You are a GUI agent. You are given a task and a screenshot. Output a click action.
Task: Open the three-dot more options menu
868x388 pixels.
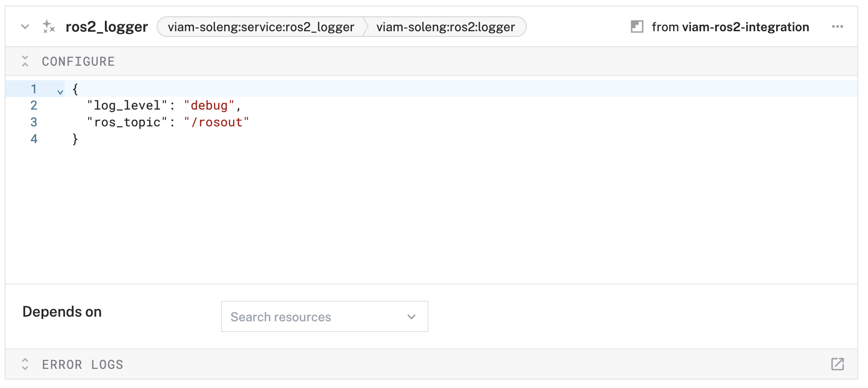(837, 27)
